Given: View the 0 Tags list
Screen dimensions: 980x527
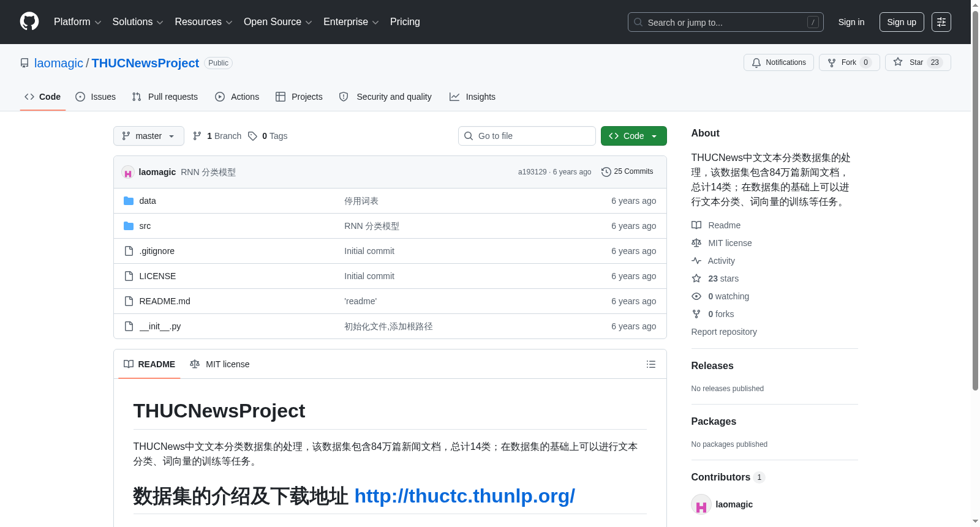Looking at the screenshot, I should point(268,136).
